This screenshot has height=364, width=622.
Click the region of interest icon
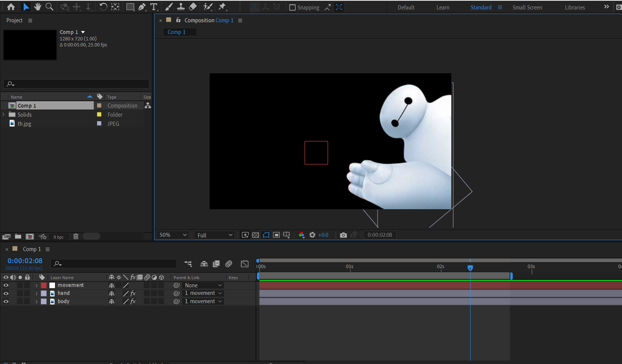click(276, 235)
